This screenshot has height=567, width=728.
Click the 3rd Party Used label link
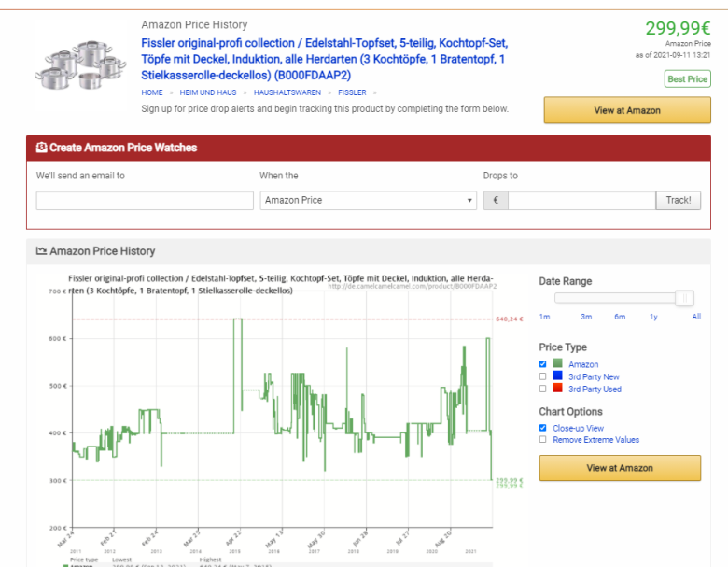point(595,389)
